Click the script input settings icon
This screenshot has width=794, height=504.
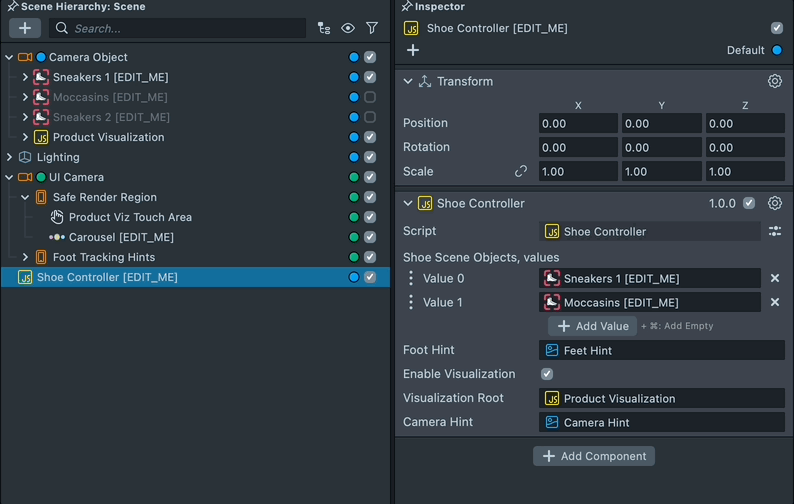[x=775, y=231]
